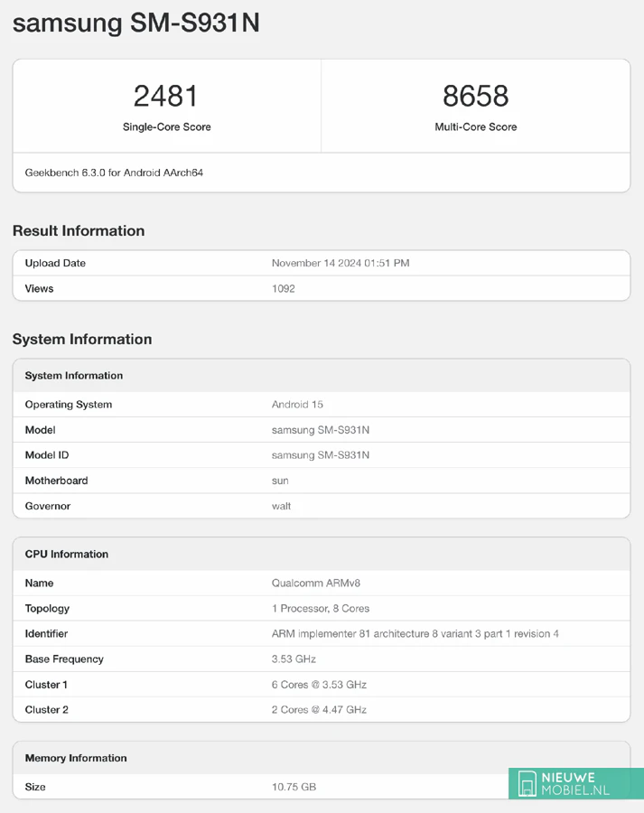Screen dimensions: 644x813
Task: Select the single-core score 2481
Action: point(166,96)
